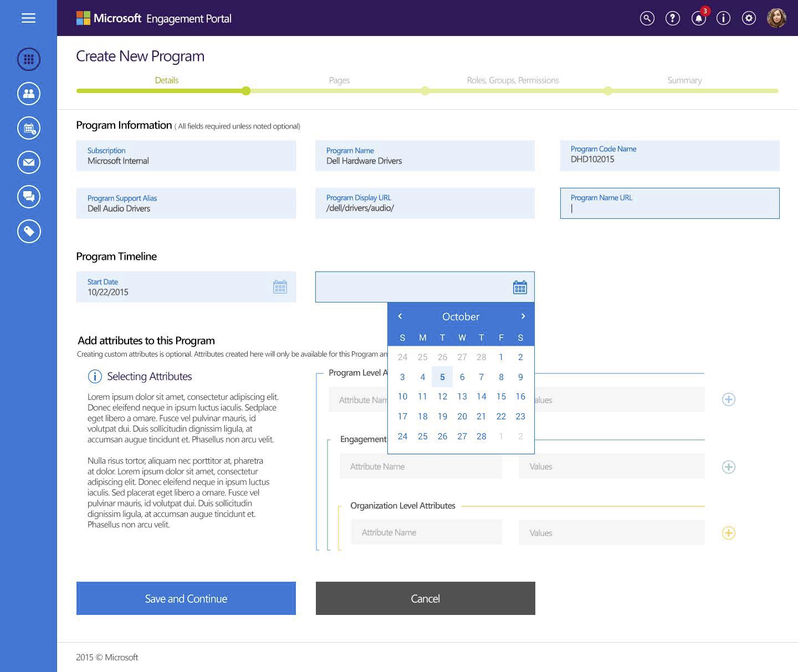Select October 7 in the calendar

tap(482, 377)
